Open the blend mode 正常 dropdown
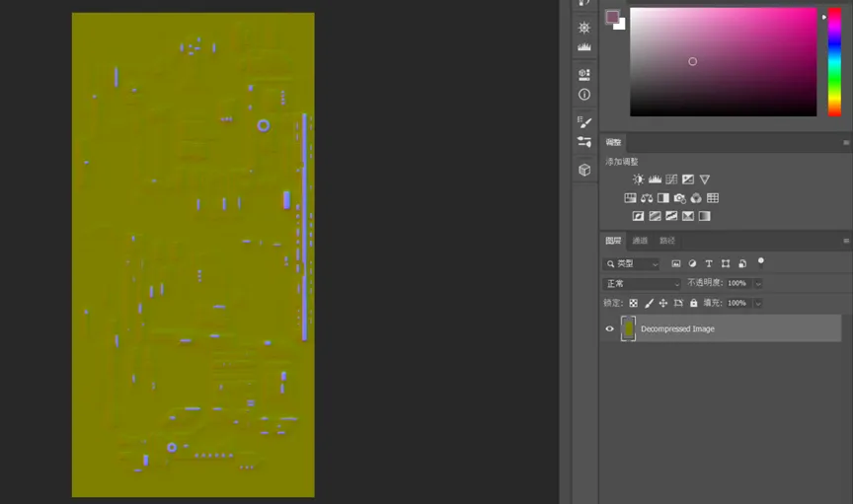The image size is (853, 504). coord(642,283)
